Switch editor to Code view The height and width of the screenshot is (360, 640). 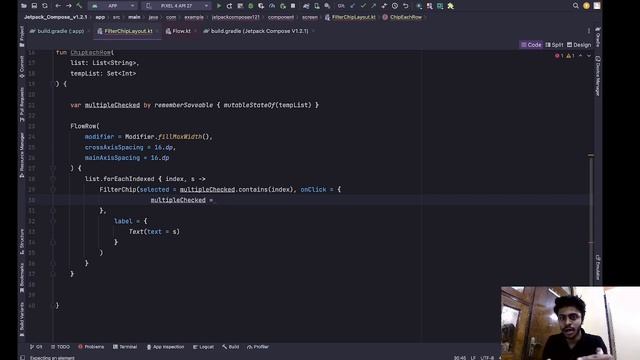click(531, 45)
